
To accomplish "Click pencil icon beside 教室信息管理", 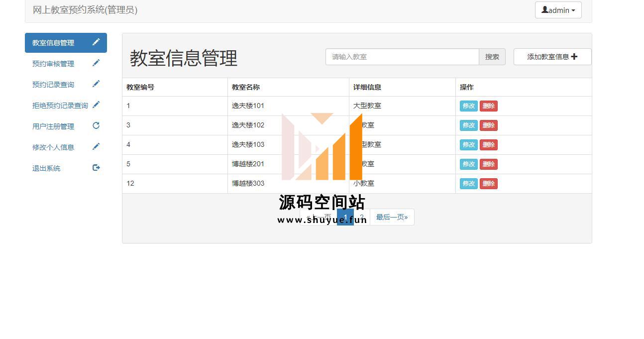I will (x=96, y=42).
